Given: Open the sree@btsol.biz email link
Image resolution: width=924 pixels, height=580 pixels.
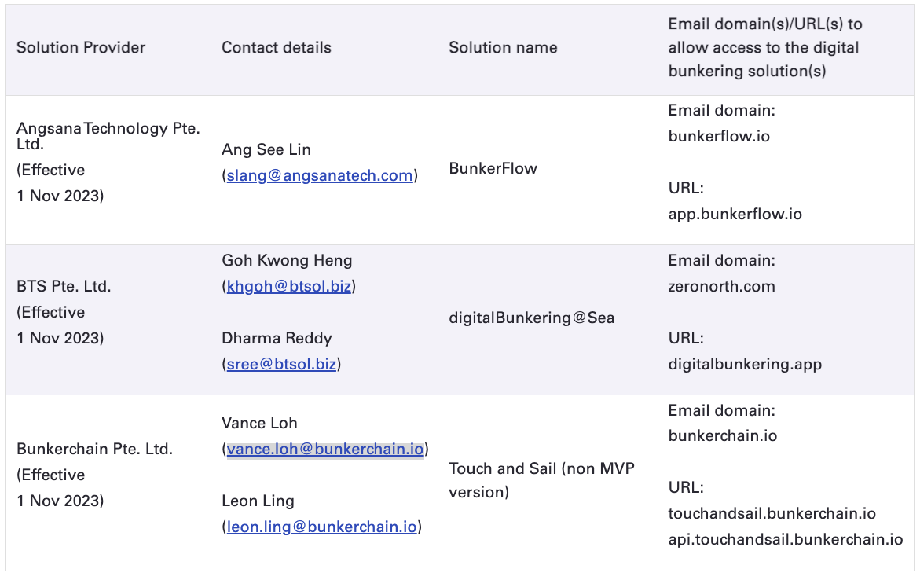Looking at the screenshot, I should (281, 364).
